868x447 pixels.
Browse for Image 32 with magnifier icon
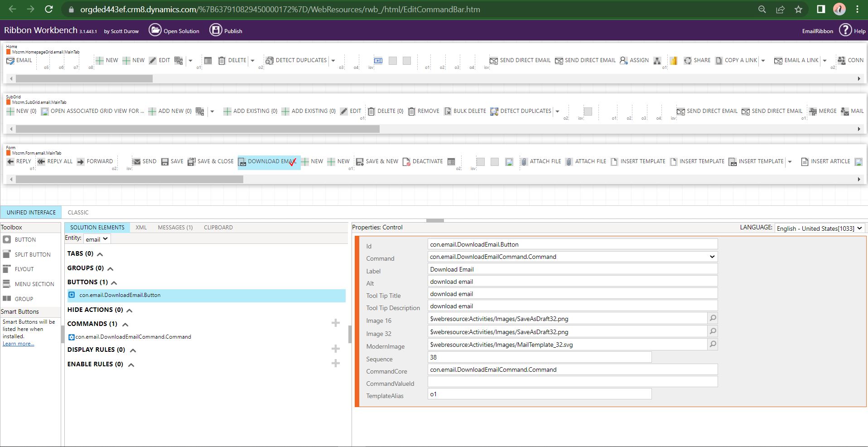click(x=713, y=331)
